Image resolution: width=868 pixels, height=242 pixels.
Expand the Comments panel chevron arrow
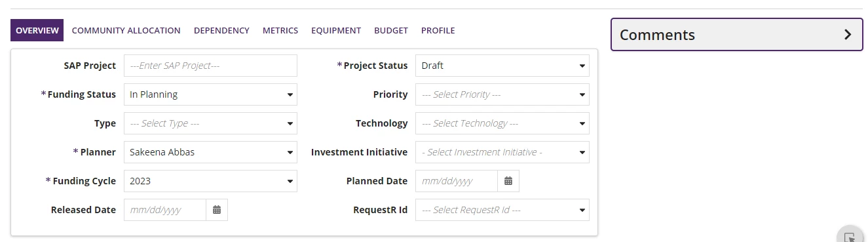point(848,35)
